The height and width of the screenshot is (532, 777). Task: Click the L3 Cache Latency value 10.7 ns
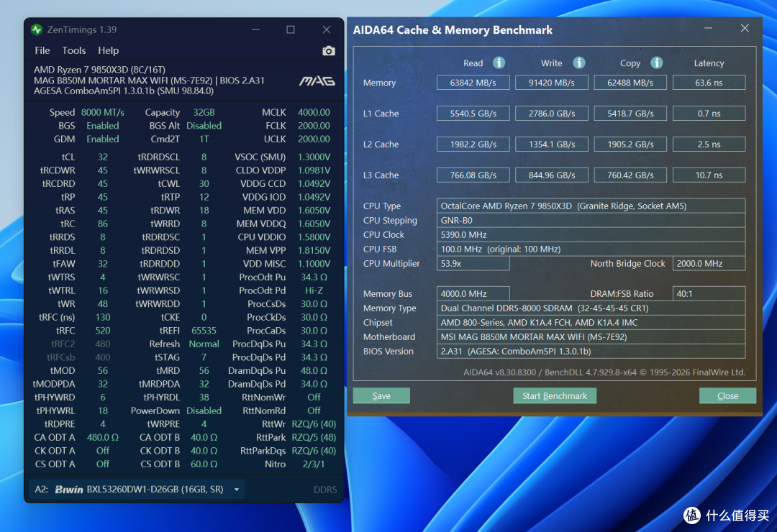[709, 175]
